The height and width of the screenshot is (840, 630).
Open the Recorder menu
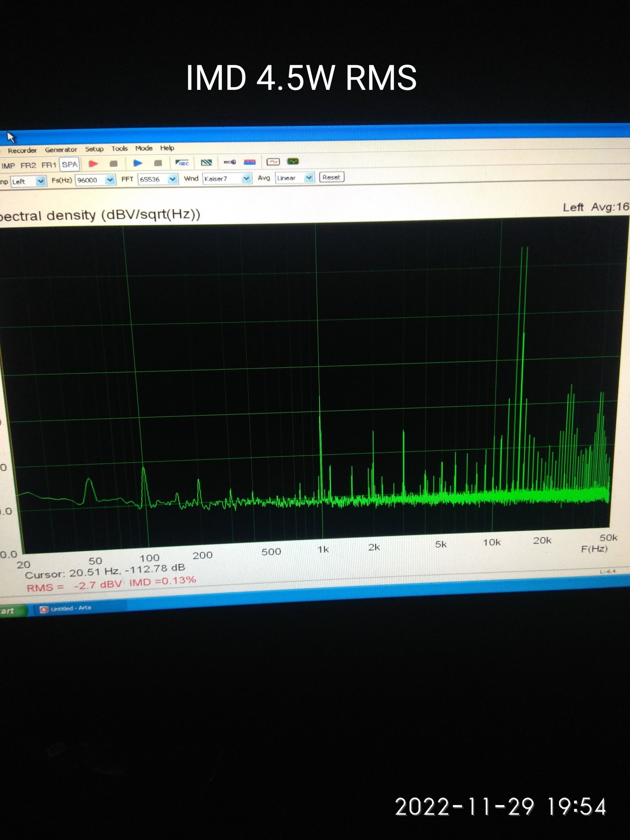tap(22, 151)
